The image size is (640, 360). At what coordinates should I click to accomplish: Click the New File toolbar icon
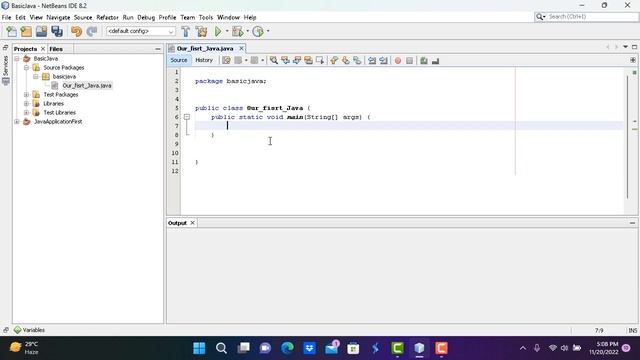click(11, 31)
